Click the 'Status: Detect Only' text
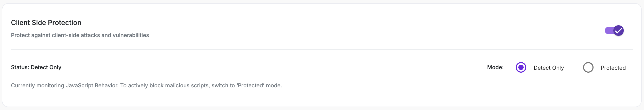This screenshot has height=110, width=644. point(36,67)
